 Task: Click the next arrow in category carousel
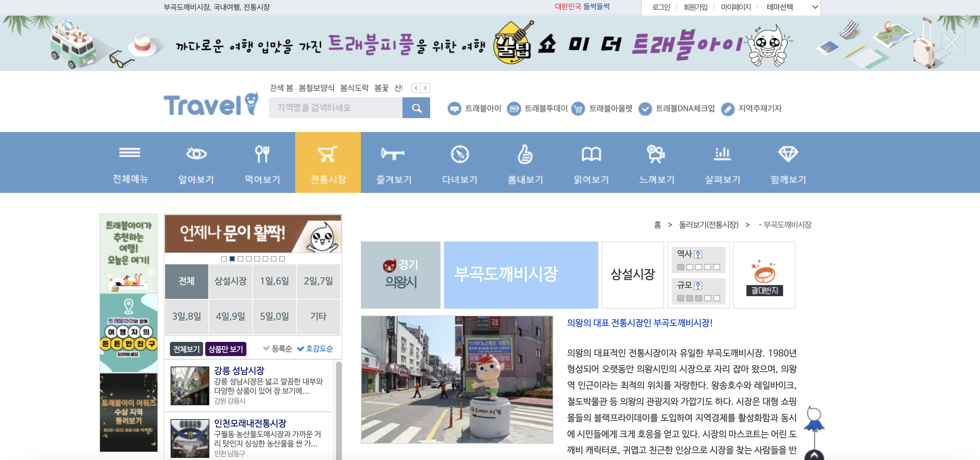tap(425, 88)
